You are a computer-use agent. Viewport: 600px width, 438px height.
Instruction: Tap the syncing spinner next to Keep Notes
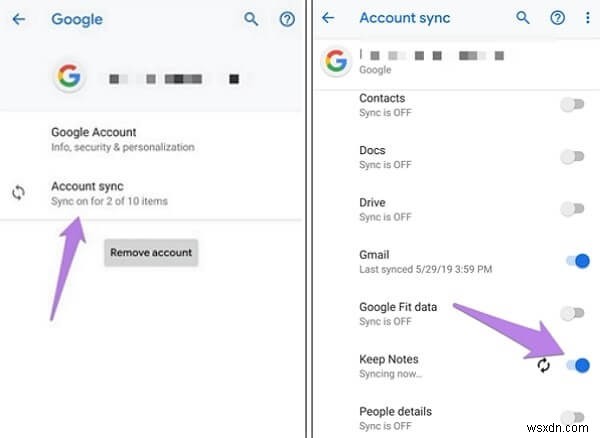[543, 365]
